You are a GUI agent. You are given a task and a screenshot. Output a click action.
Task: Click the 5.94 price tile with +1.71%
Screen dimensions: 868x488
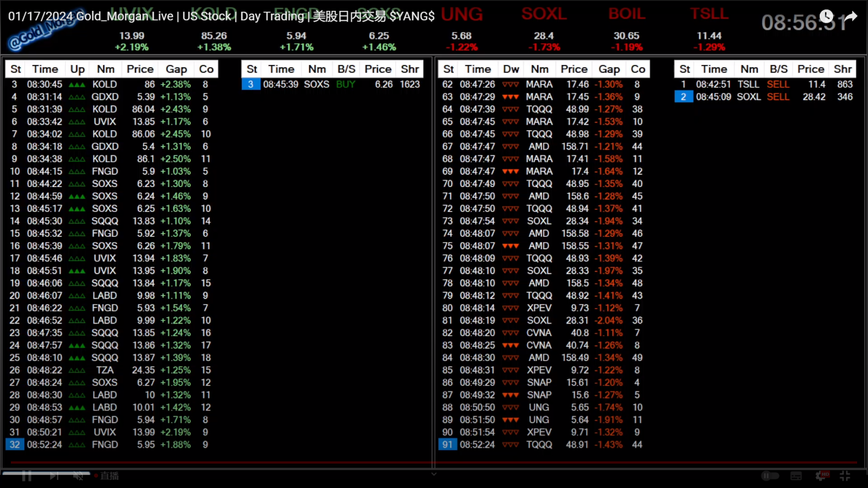tap(297, 41)
